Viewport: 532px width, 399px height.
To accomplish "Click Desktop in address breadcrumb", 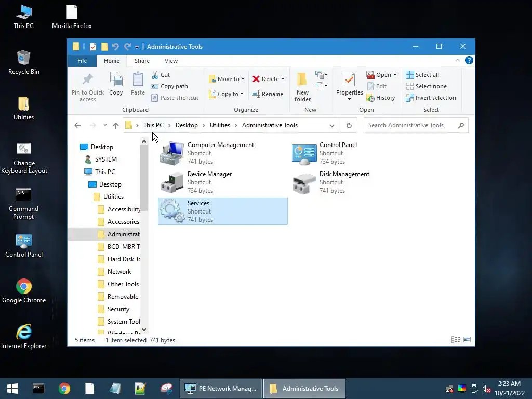I will tap(187, 125).
